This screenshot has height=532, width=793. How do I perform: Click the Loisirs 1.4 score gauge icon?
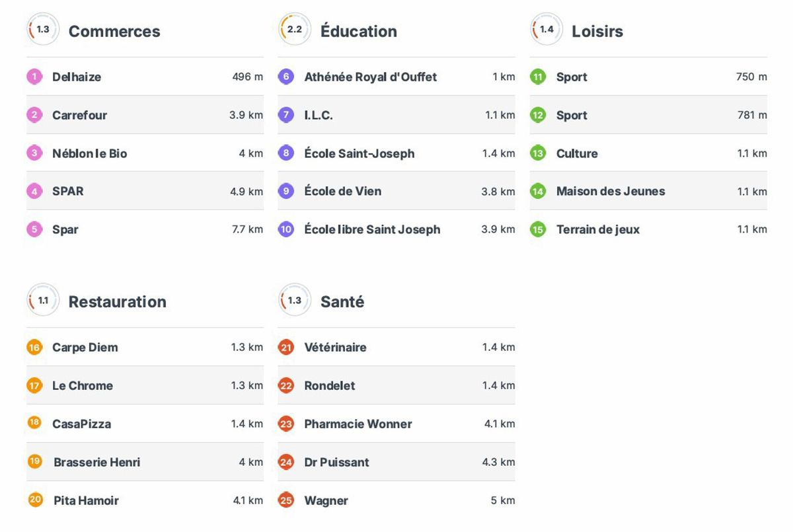click(x=547, y=30)
